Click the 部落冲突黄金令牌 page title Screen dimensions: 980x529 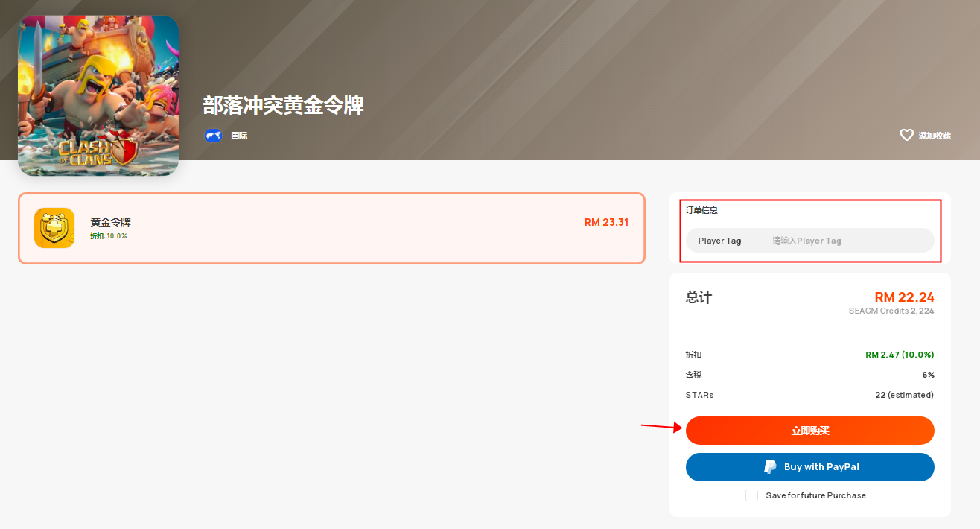coord(284,106)
